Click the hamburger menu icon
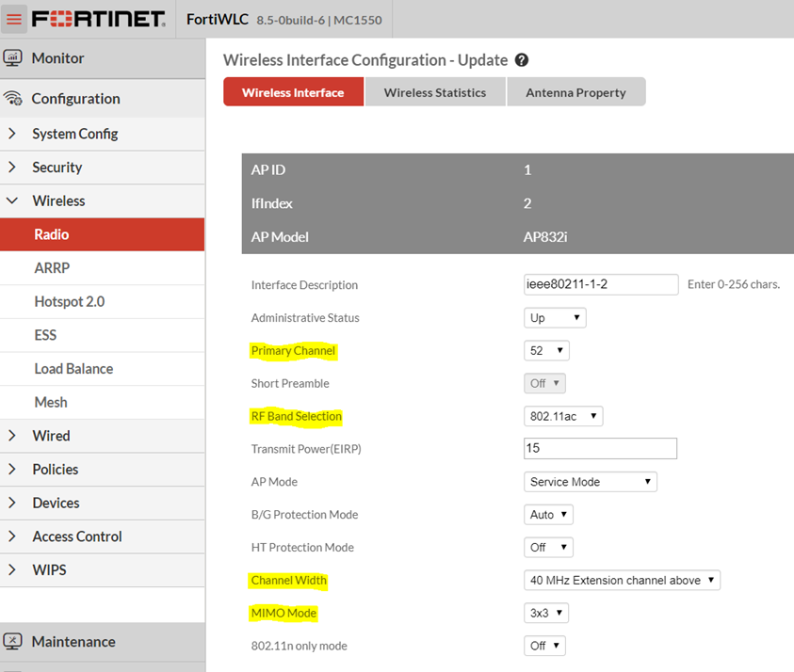 click(x=13, y=20)
